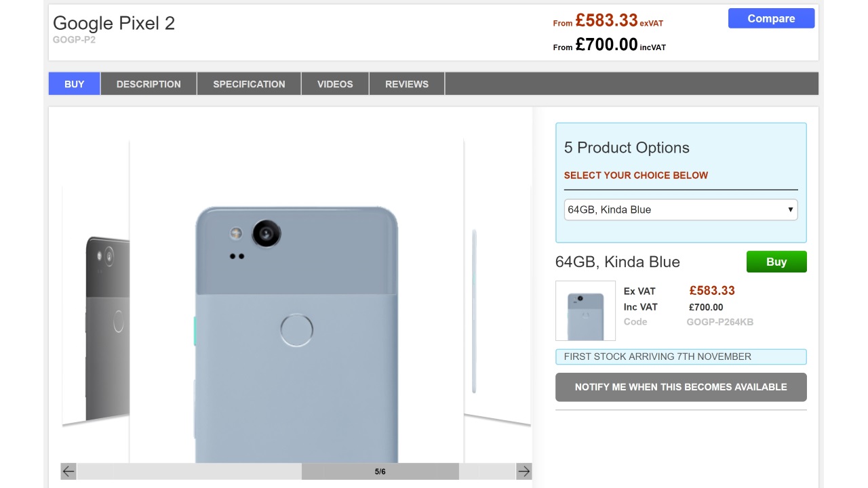The width and height of the screenshot is (868, 488).
Task: Click the Google Pixel 2 product title
Action: (x=114, y=23)
